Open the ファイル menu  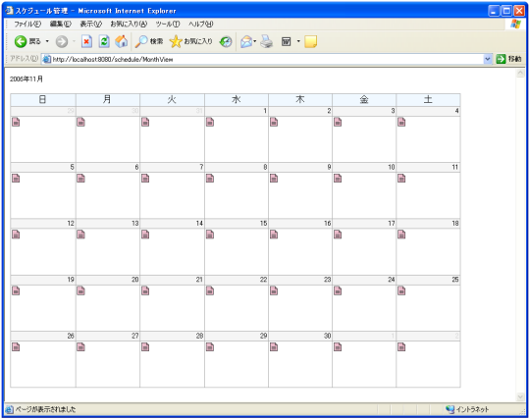(x=27, y=24)
